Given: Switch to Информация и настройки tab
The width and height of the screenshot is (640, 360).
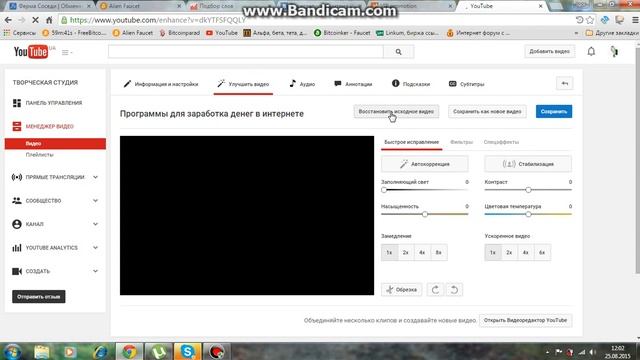Looking at the screenshot, I should click(161, 84).
